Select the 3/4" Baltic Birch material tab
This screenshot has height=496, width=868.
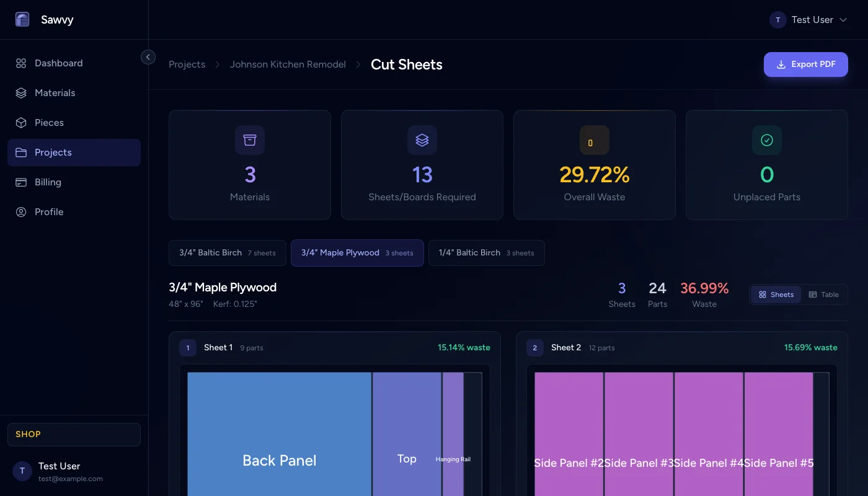click(x=227, y=253)
